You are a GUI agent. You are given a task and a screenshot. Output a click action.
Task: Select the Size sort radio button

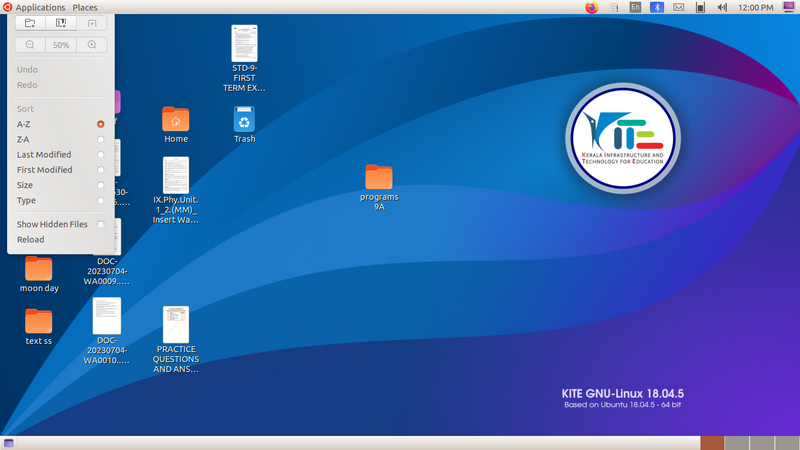(101, 185)
